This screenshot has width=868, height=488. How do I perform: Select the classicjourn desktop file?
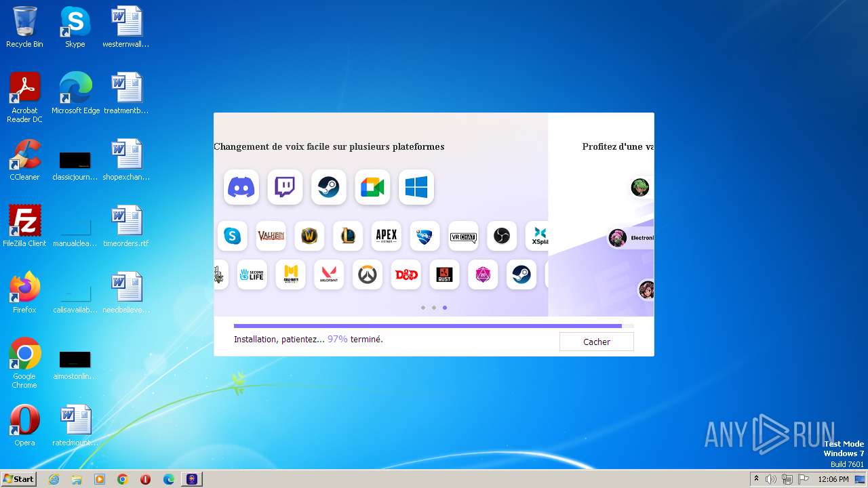[75, 166]
